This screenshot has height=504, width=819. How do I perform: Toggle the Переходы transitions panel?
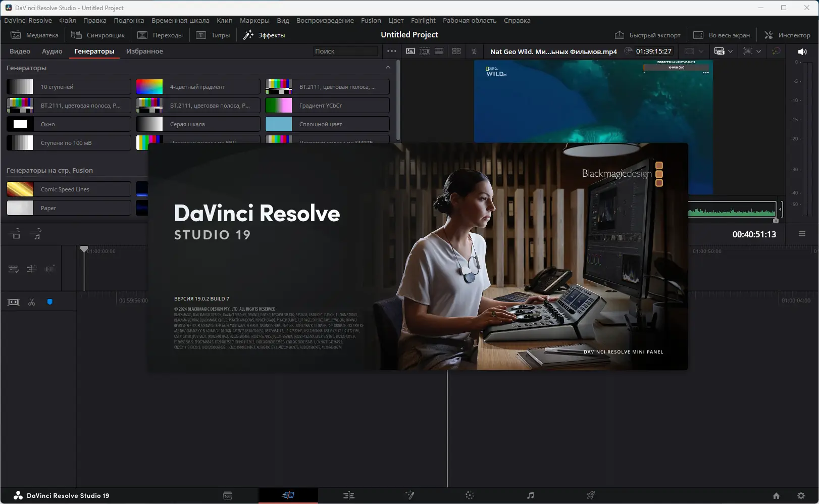(x=160, y=35)
